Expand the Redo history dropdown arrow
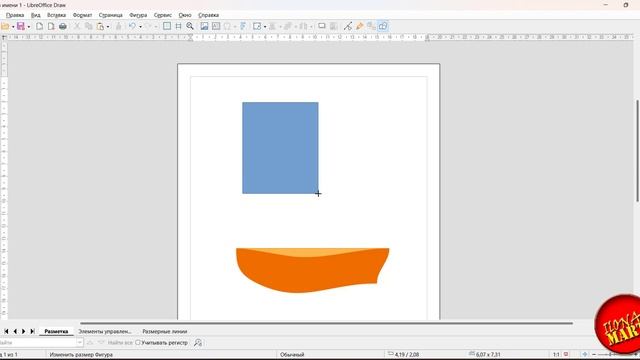The height and width of the screenshot is (360, 640). click(156, 27)
